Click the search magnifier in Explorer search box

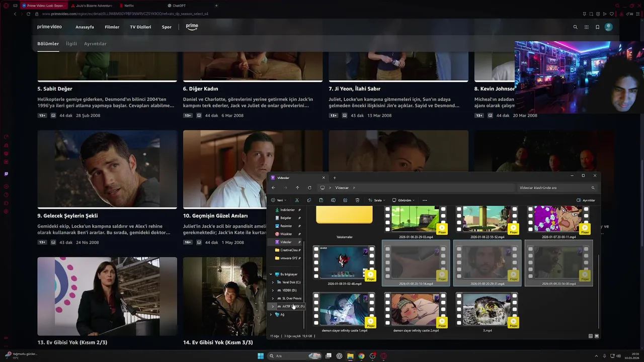[x=593, y=188]
